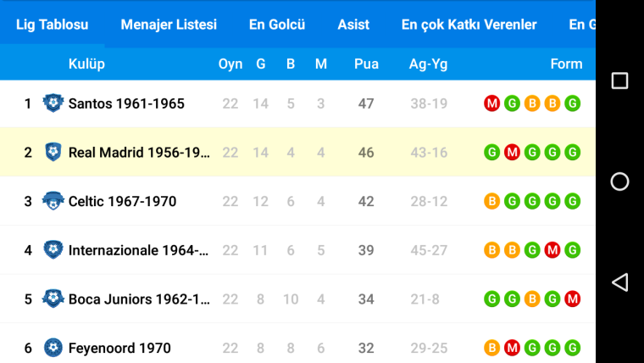Open the Android recent apps square

[619, 81]
